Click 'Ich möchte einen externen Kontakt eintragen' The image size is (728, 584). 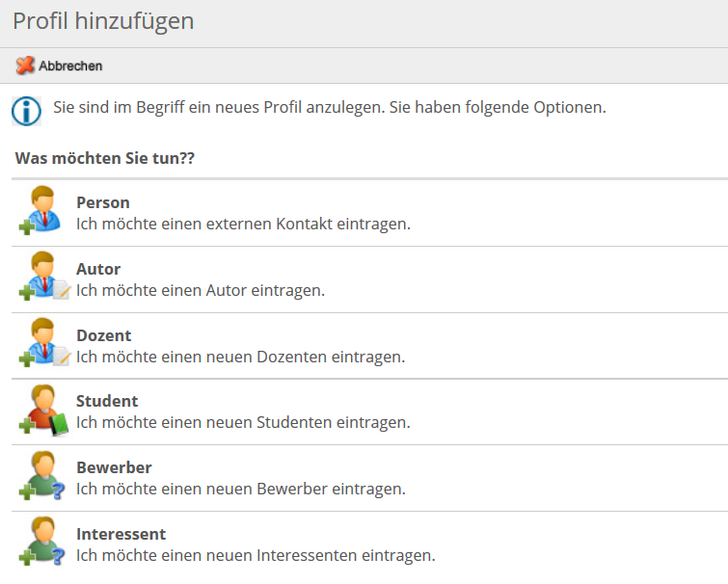pyautogui.click(x=243, y=224)
